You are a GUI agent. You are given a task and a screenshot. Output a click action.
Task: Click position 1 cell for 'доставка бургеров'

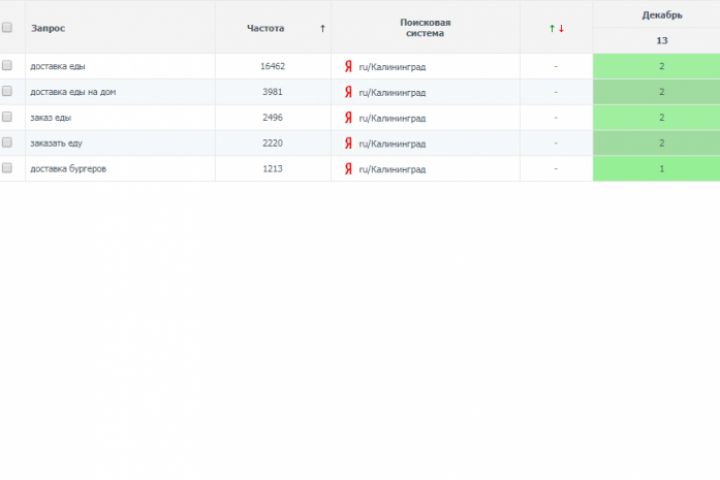tap(657, 169)
